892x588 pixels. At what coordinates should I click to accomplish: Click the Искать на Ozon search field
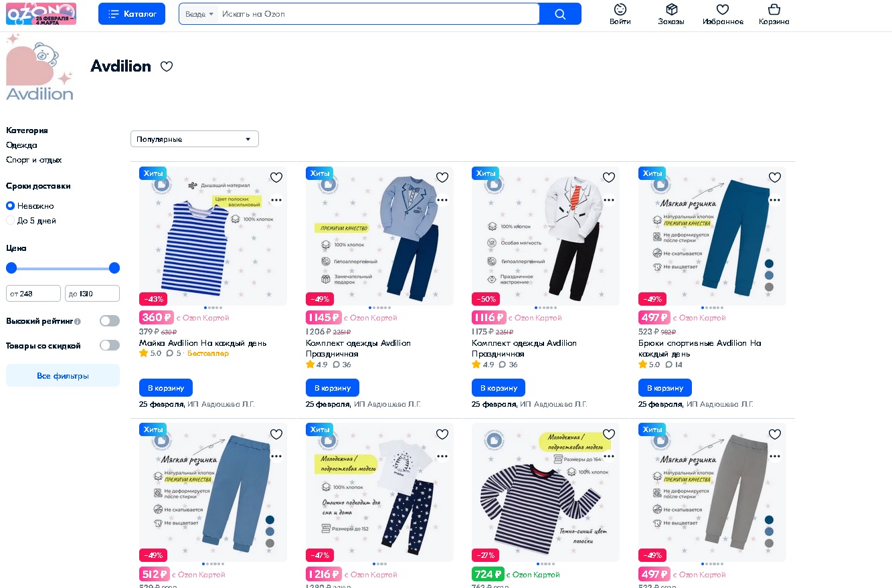[x=378, y=14]
